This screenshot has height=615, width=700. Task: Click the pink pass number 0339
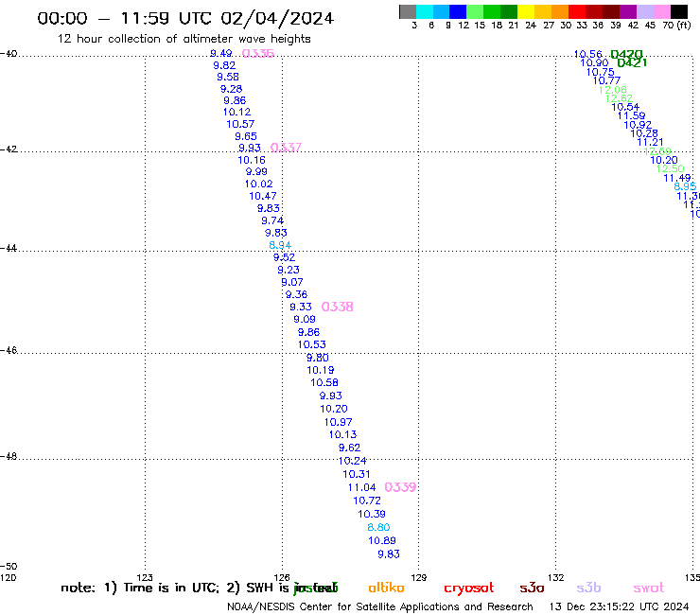(400, 487)
